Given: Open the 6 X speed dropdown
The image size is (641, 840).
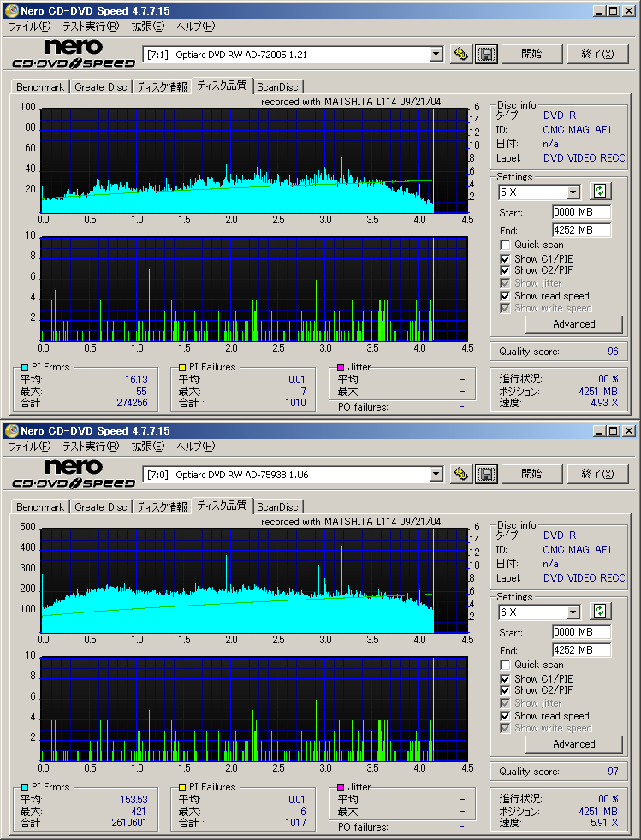Looking at the screenshot, I should (573, 612).
